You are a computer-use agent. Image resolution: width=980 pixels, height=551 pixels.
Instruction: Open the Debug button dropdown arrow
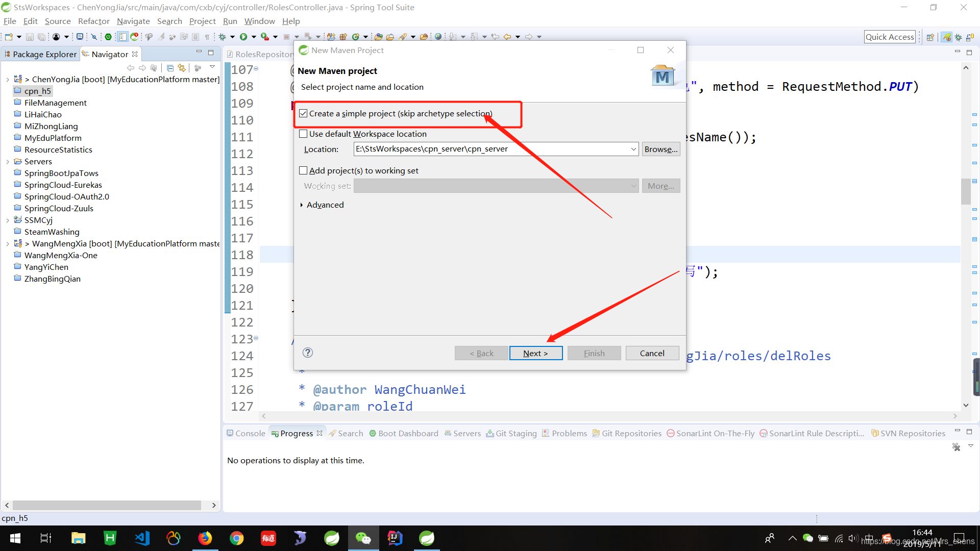click(232, 37)
